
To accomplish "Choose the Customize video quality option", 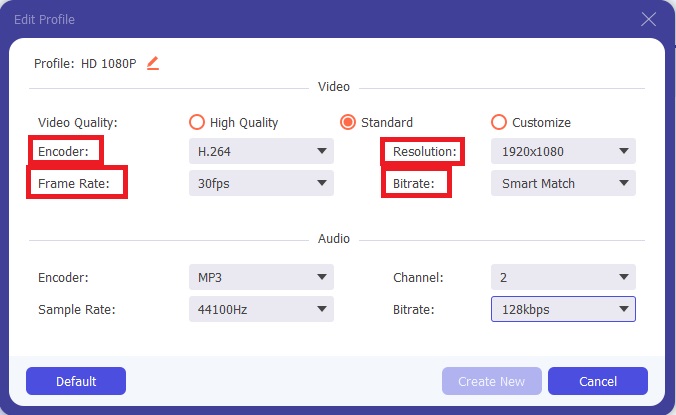I will 499,122.
